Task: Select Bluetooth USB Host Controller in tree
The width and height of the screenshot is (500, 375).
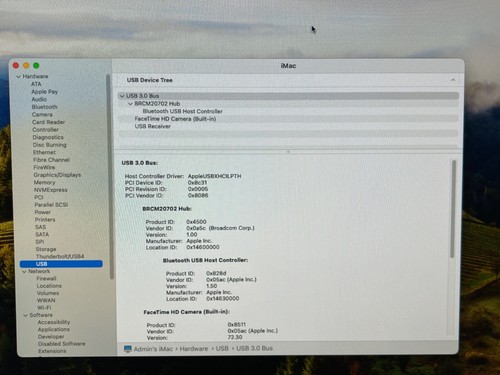Action: coord(182,111)
